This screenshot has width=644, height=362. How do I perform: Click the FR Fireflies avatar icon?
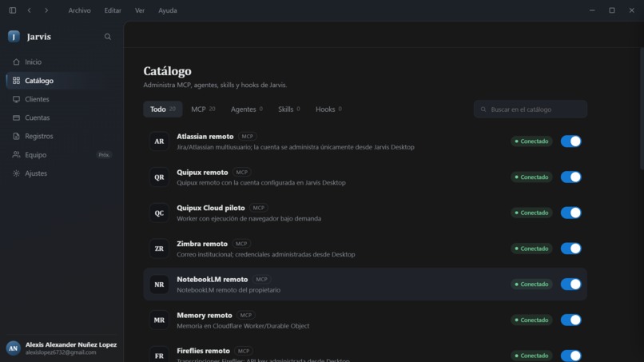pos(159,355)
